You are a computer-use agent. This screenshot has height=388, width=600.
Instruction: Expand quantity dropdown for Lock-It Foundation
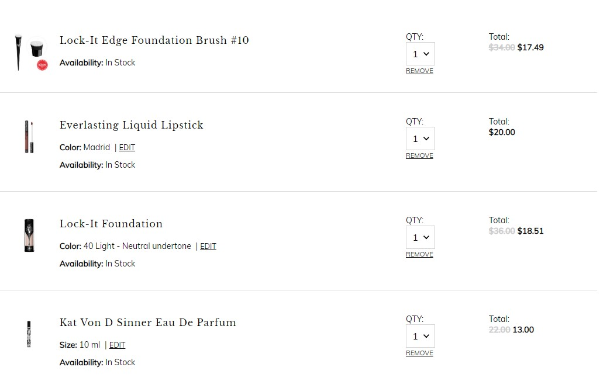pos(420,237)
